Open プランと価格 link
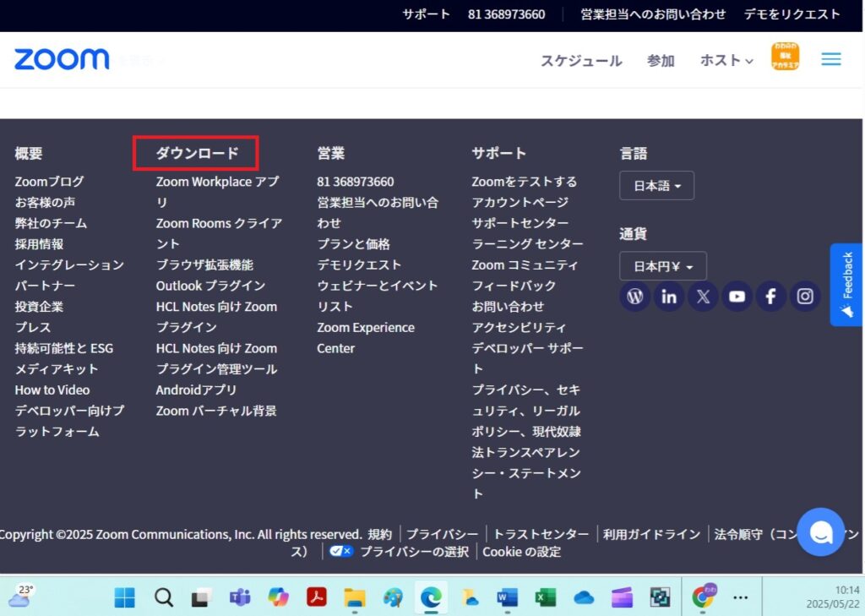Viewport: 865px width, 616px height. pos(354,243)
